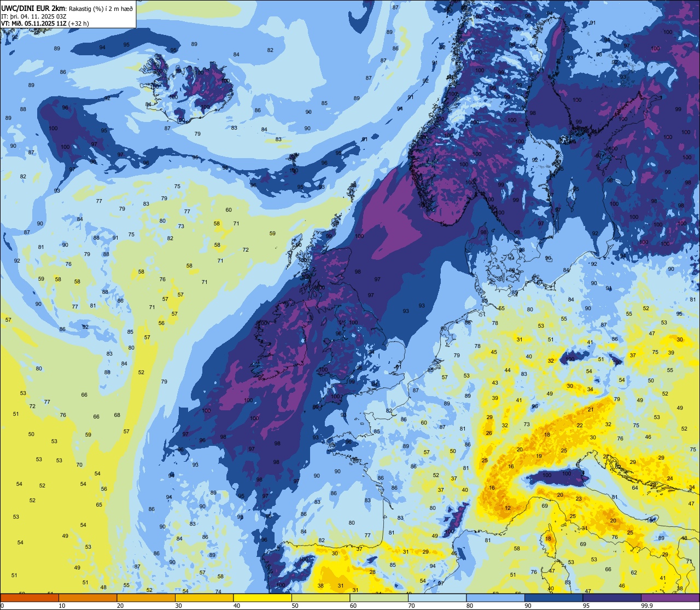700x610 pixels.
Task: Click the legend label '40'
Action: click(x=236, y=606)
